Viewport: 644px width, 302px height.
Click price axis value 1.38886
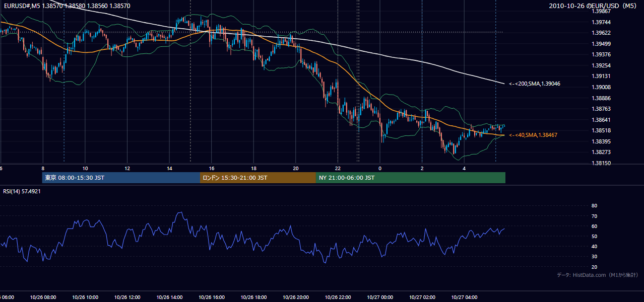[x=601, y=98]
